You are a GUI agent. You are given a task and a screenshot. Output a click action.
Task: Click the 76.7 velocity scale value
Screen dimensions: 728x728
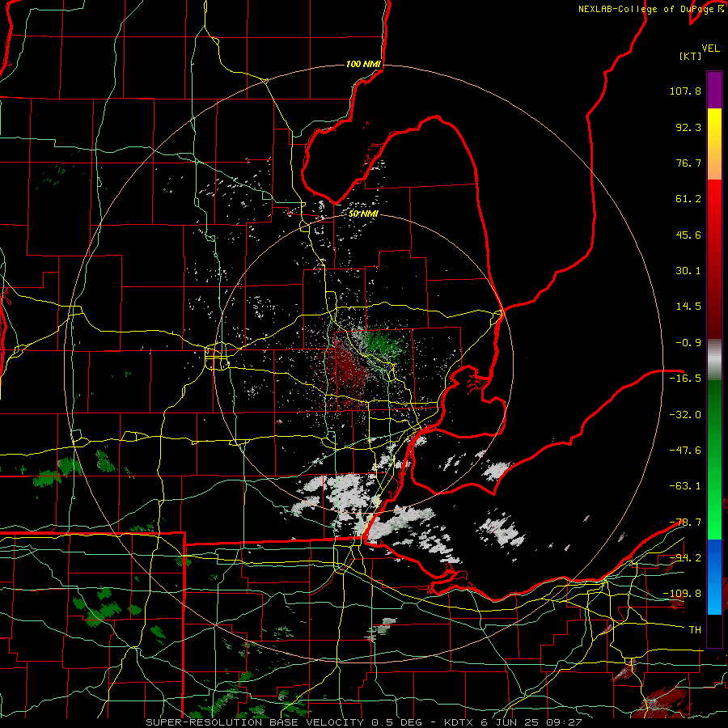point(688,163)
